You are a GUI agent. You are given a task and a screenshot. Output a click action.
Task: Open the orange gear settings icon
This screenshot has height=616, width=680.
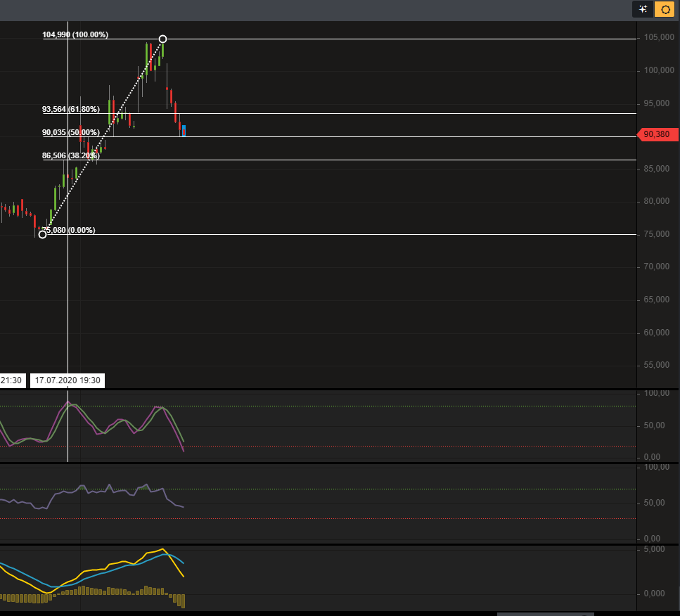pyautogui.click(x=665, y=9)
